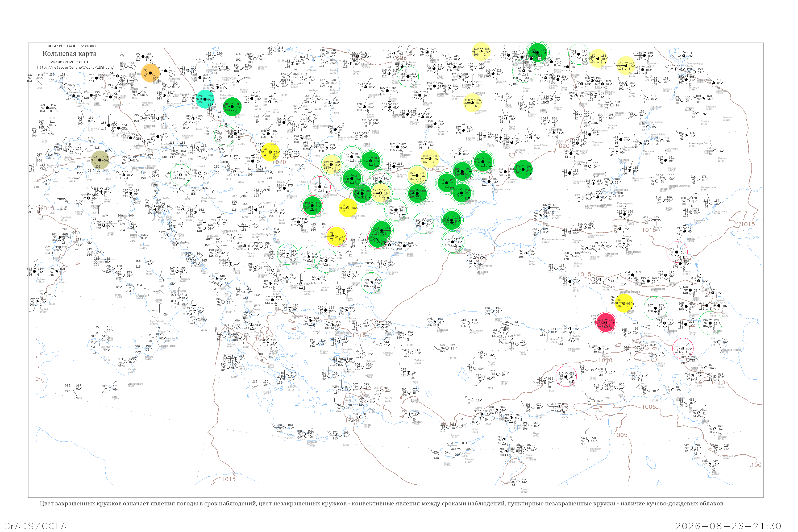Viewport: 798px width, 532px height.
Task: Click the "Deir Ezzor" station label
Action: pos(596,448)
